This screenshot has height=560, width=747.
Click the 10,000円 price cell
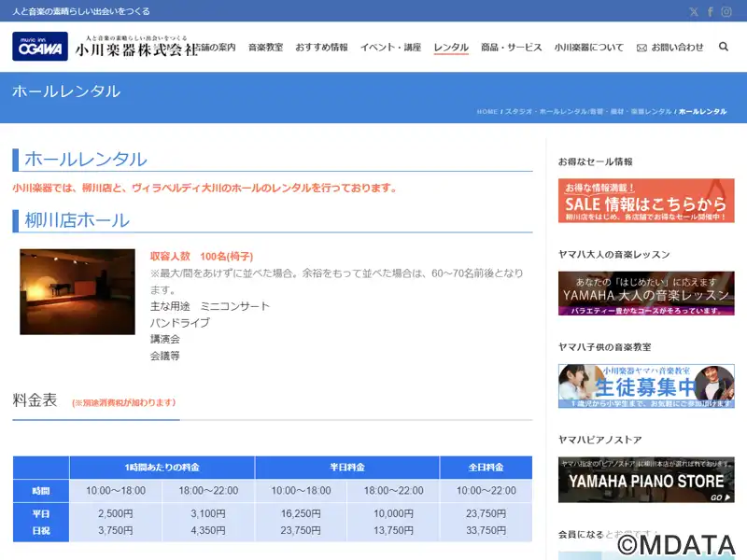tap(393, 514)
